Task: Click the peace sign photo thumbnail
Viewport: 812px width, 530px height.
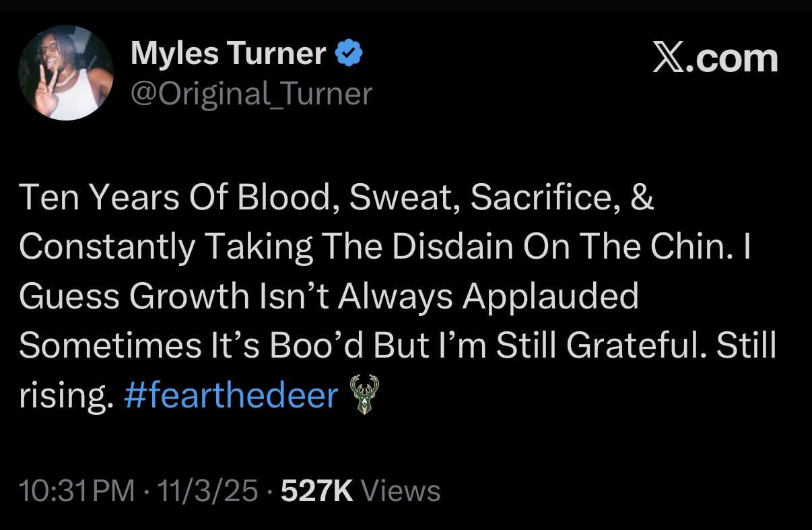Action: click(x=65, y=71)
